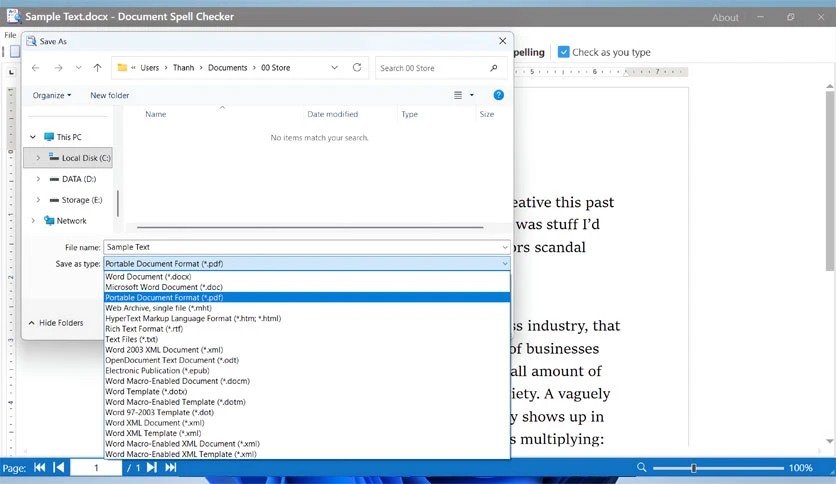Expand Local Disk (C:)
This screenshot has height=484, width=836.
[x=38, y=158]
